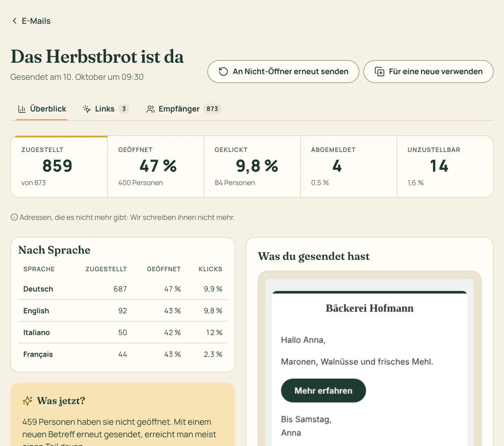Select the Geklickt 9,8 % stat card

[x=252, y=166]
